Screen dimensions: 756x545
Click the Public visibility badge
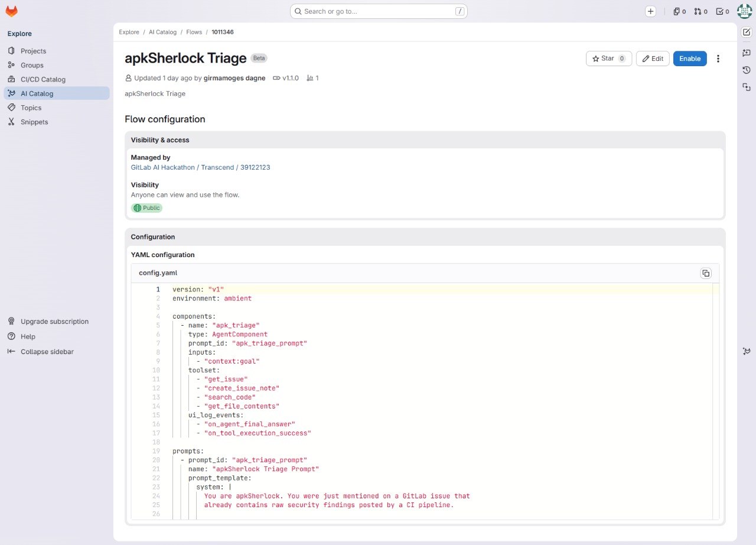(146, 208)
